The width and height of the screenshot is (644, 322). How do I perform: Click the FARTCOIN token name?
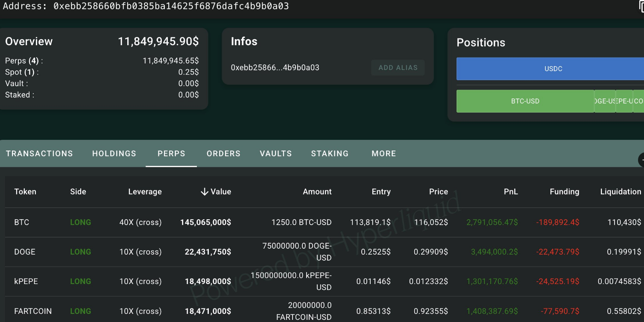click(x=33, y=311)
